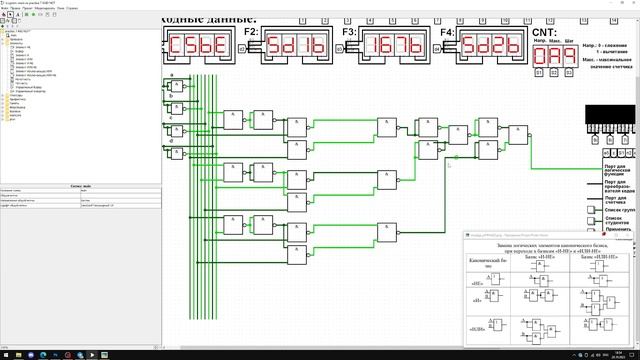Click the green plus add-circuit icon
The width and height of the screenshot is (640, 360).
[x=3, y=26]
